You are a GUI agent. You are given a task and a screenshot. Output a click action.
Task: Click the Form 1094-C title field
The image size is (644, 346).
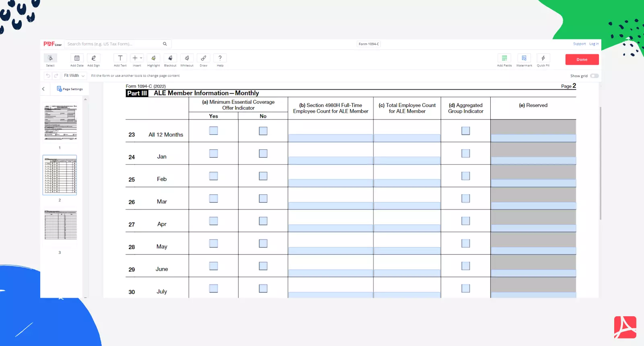[369, 44]
